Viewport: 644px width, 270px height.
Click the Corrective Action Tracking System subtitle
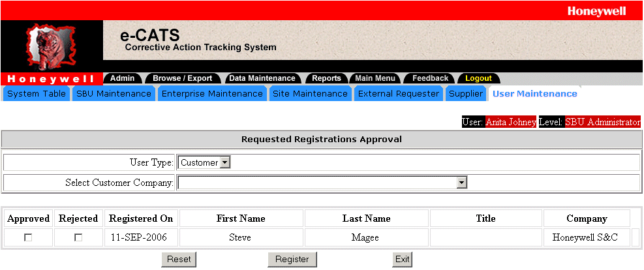pyautogui.click(x=200, y=47)
